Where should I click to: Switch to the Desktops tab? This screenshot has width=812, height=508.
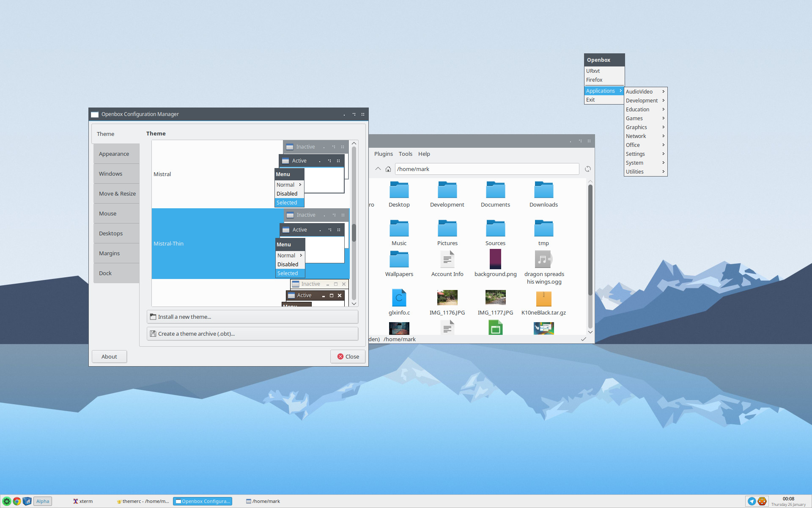(116, 233)
